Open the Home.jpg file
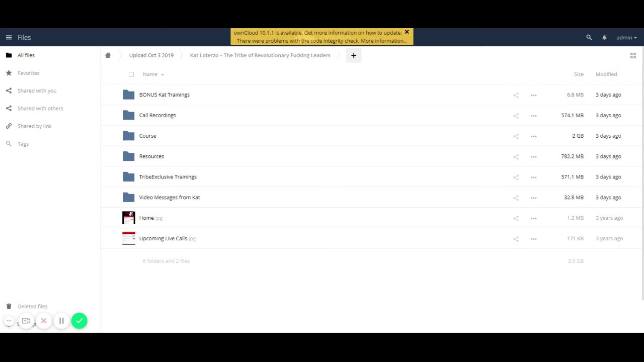644x362 pixels. tap(150, 218)
